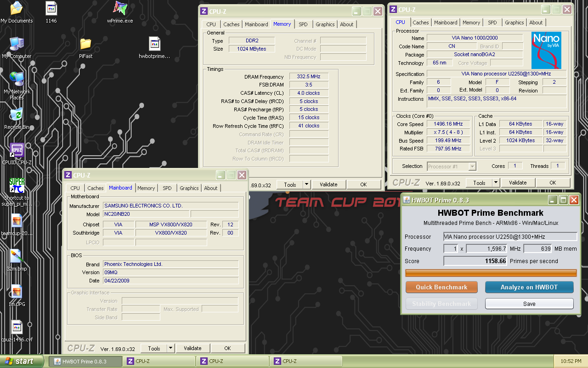Click DRAM Frequency value 332.5 MHz
The height and width of the screenshot is (368, 588).
point(309,77)
